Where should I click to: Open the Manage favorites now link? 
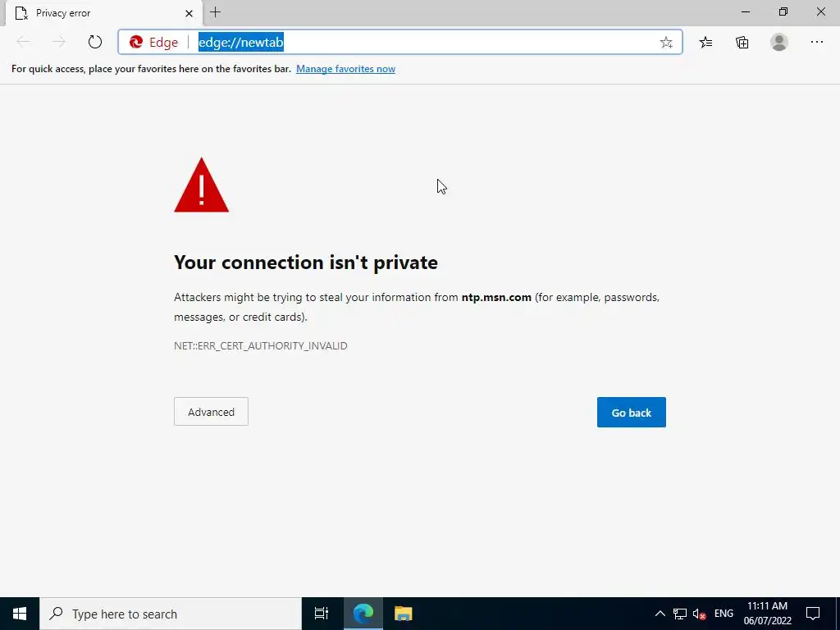[x=345, y=69]
